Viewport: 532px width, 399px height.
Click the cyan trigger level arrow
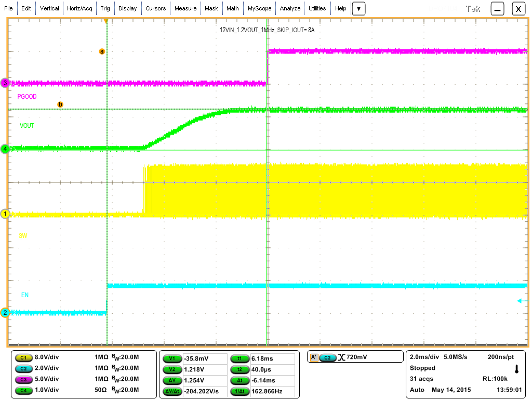tap(519, 300)
